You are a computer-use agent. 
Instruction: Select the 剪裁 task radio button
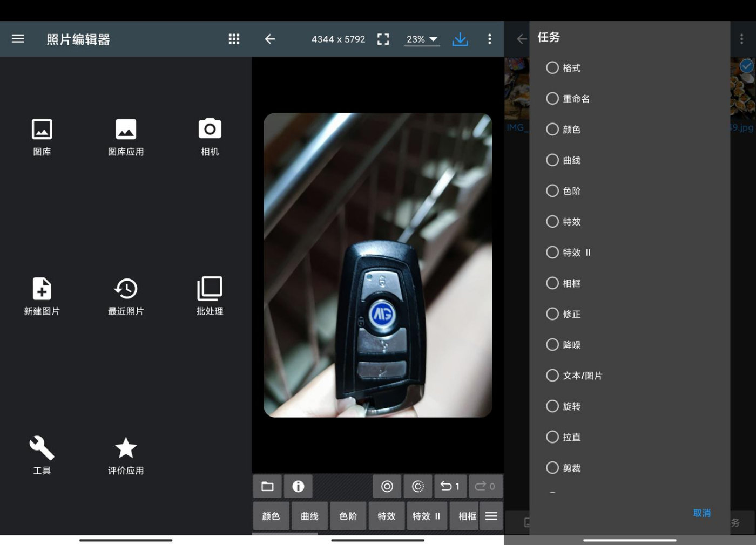click(x=552, y=468)
